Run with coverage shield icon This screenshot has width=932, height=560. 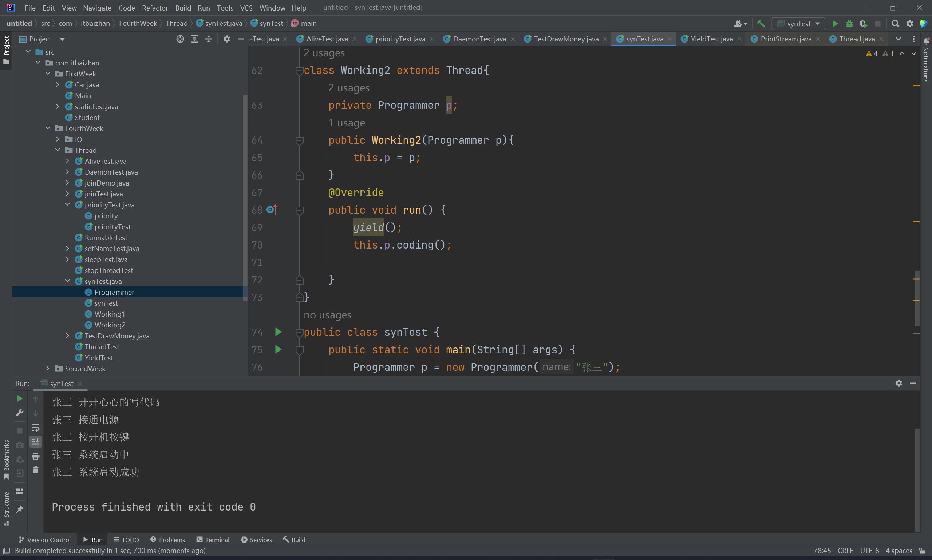[863, 24]
